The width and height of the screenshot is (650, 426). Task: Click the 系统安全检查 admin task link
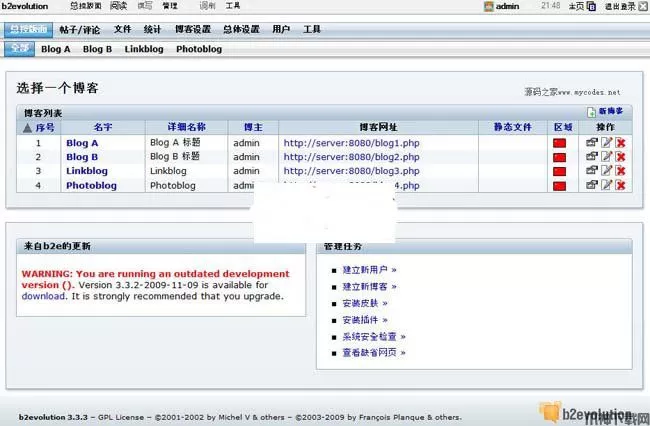tap(374, 336)
